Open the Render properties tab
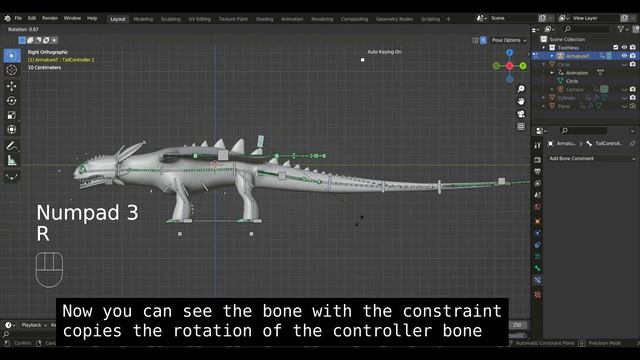This screenshot has height=360, width=640. tap(538, 160)
